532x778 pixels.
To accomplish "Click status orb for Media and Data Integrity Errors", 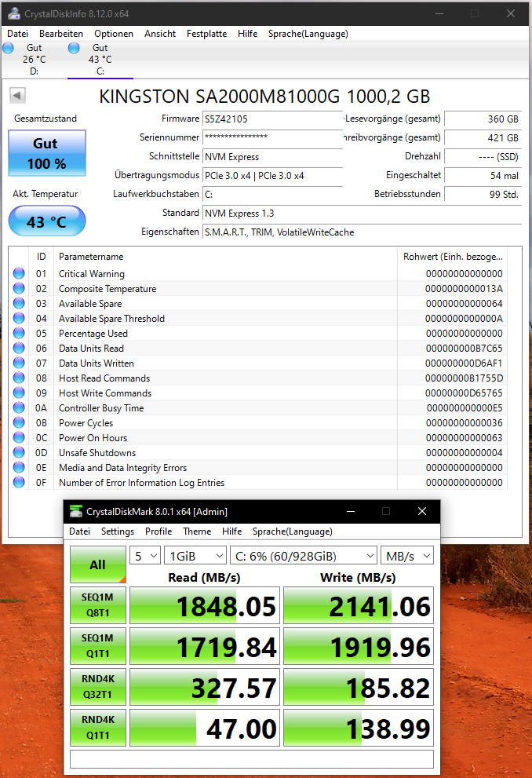I will [19, 467].
